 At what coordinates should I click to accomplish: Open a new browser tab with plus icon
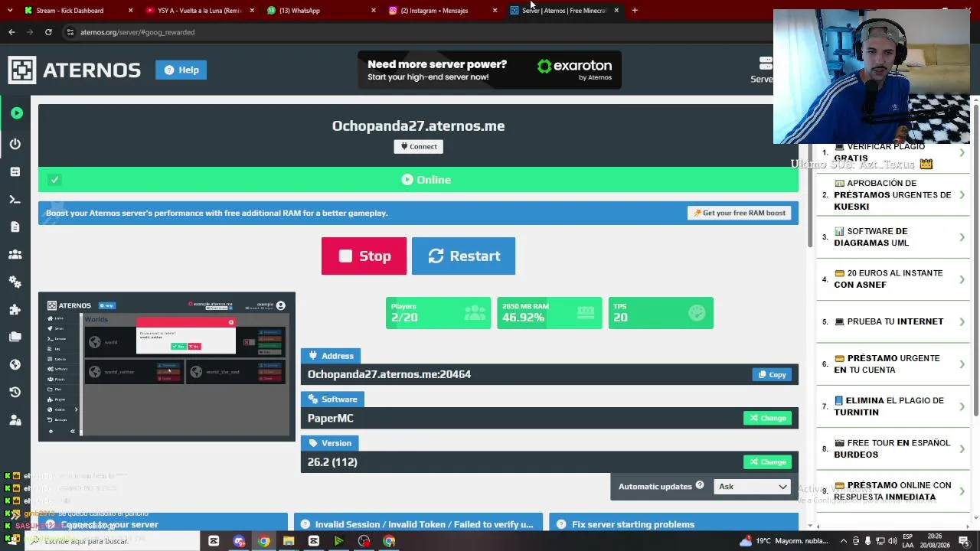(x=635, y=11)
